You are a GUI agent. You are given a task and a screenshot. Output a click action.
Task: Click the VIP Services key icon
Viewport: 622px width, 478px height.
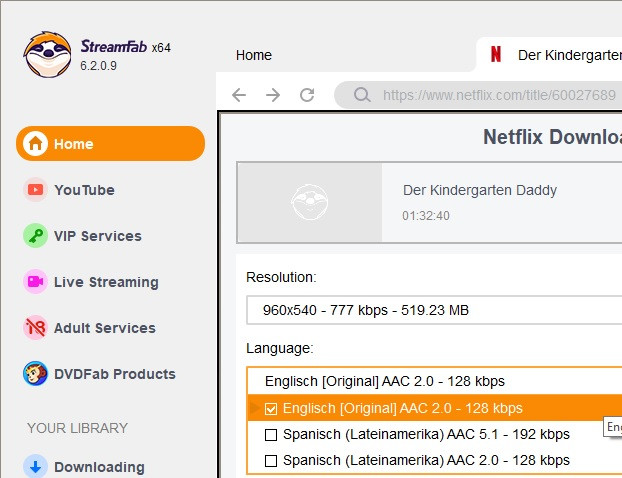coord(36,236)
